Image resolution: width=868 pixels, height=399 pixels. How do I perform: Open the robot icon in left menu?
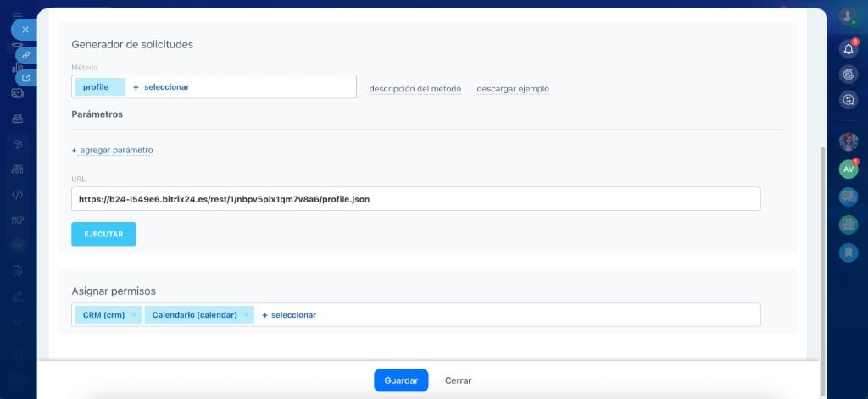pos(18,118)
